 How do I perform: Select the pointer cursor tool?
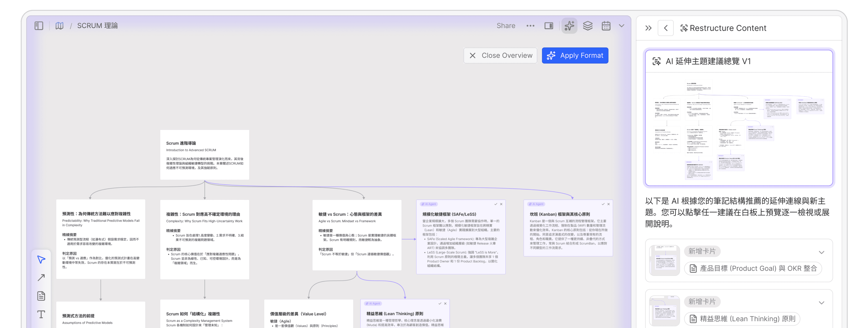pos(41,259)
